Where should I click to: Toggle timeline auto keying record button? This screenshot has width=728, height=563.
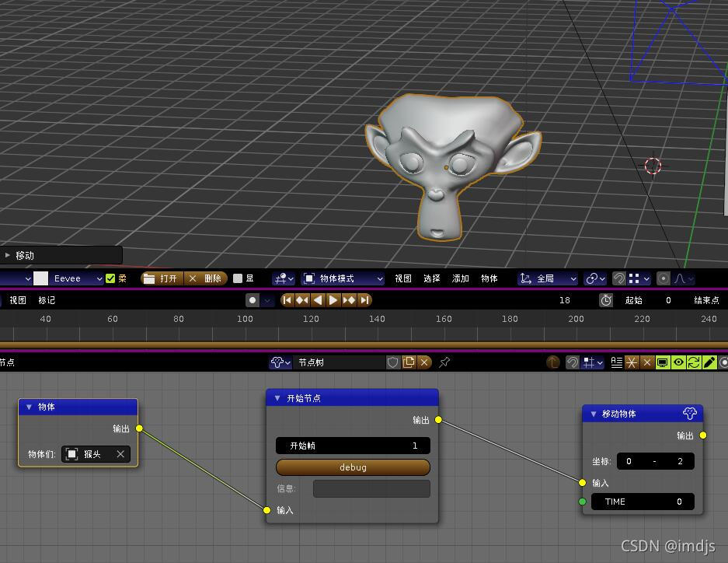tap(252, 300)
